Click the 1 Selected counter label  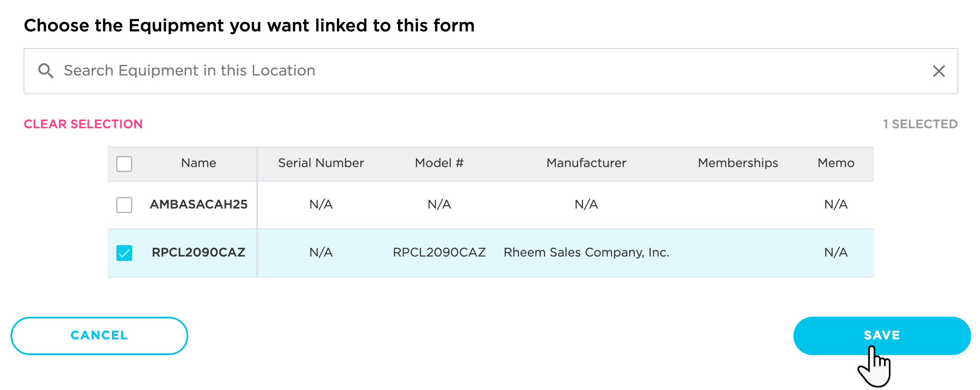(x=920, y=124)
